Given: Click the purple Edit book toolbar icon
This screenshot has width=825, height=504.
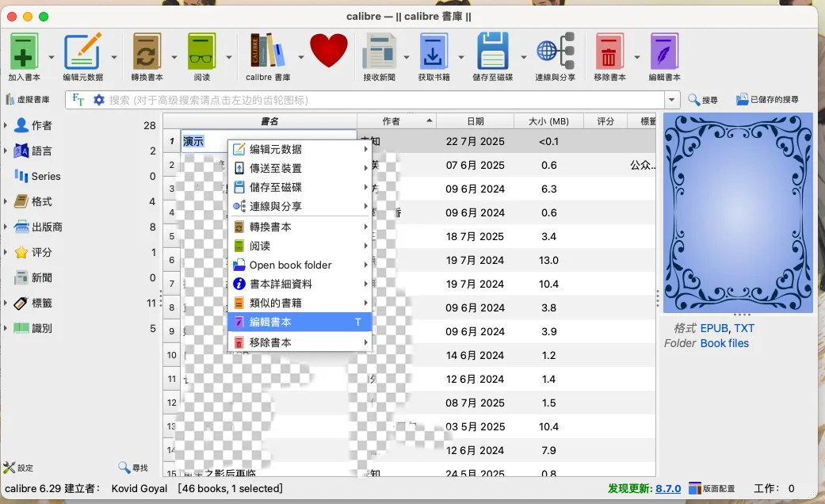Looking at the screenshot, I should (x=665, y=52).
